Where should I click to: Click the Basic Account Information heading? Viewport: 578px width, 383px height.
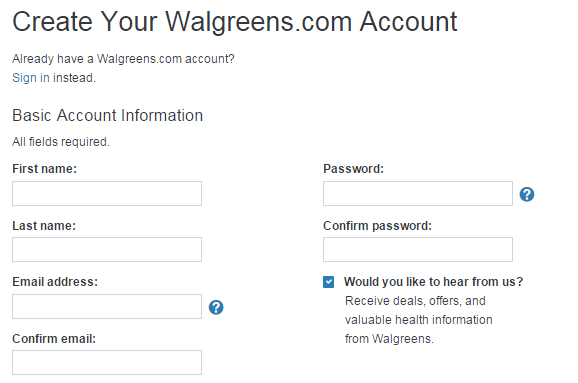tap(108, 115)
